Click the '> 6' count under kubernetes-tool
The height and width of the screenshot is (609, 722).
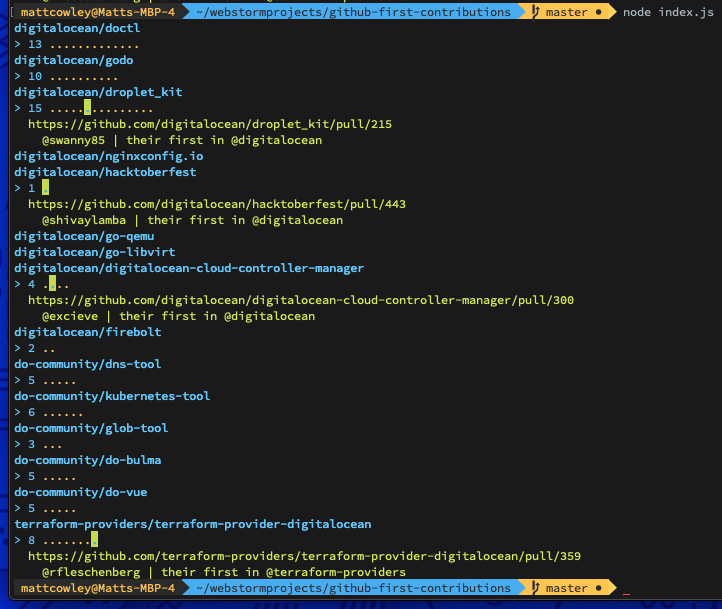point(25,412)
